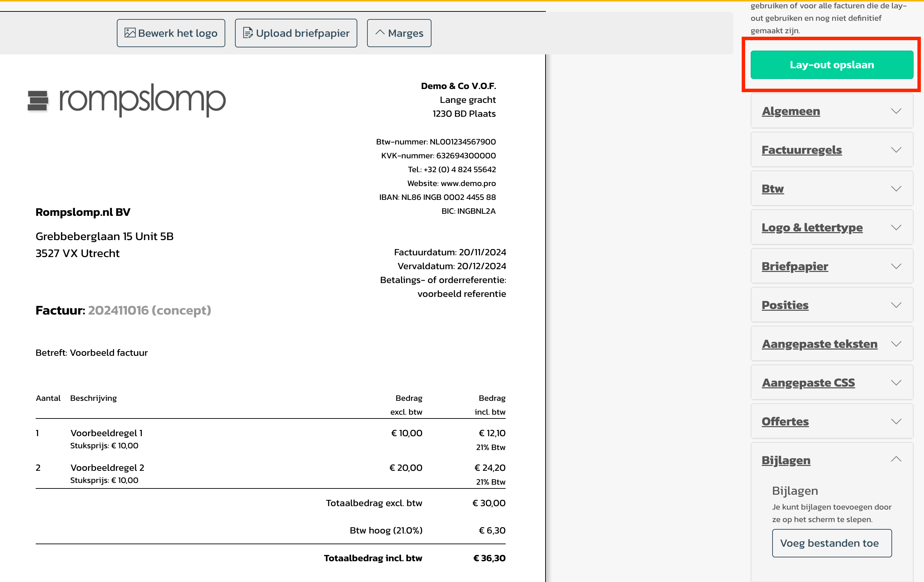Open the Offertes section link
Screen dimensions: 924x582
click(785, 421)
